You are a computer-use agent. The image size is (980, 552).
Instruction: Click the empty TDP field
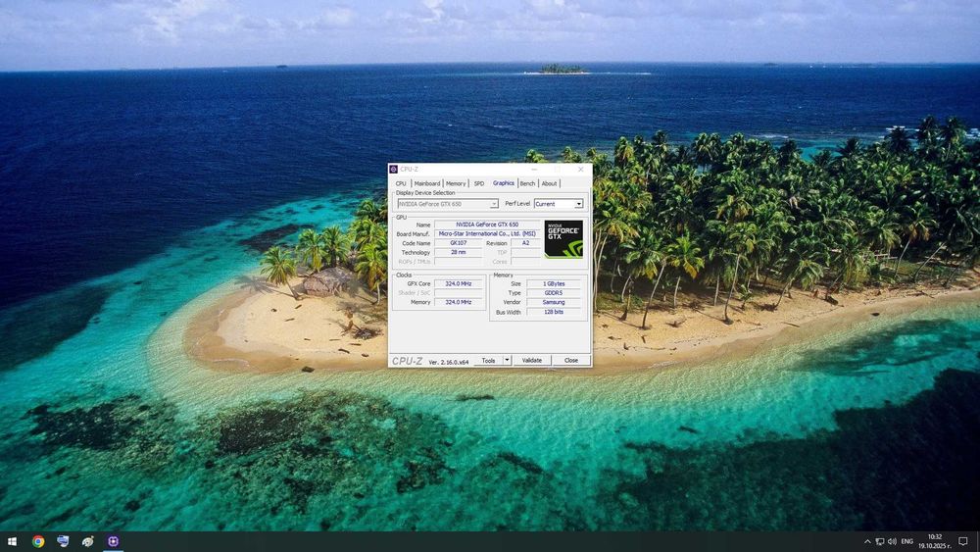pyautogui.click(x=525, y=253)
